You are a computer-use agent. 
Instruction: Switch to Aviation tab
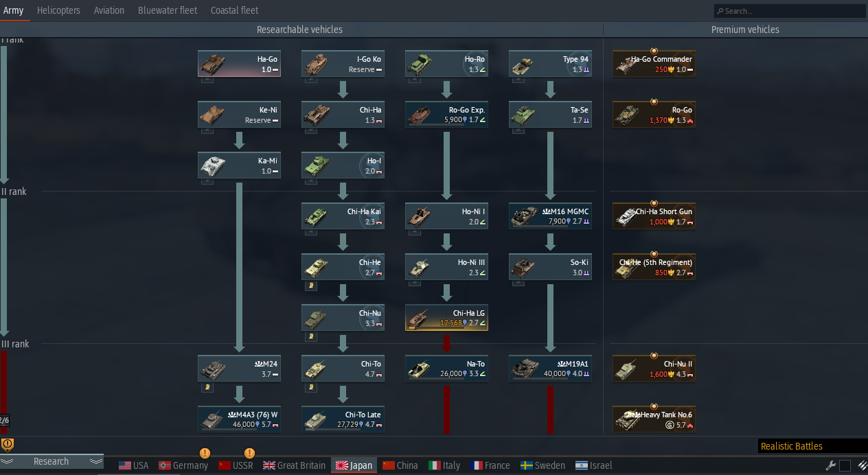point(109,10)
